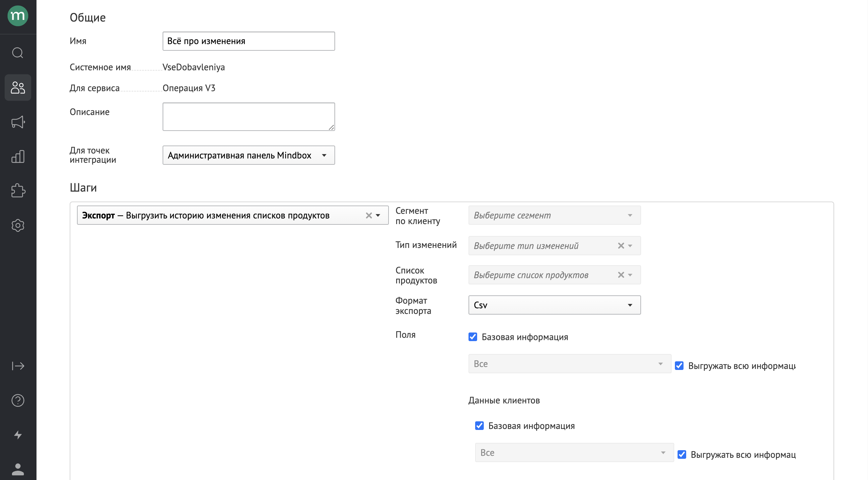Open the help question mark icon
This screenshot has width=868, height=480.
(x=18, y=400)
